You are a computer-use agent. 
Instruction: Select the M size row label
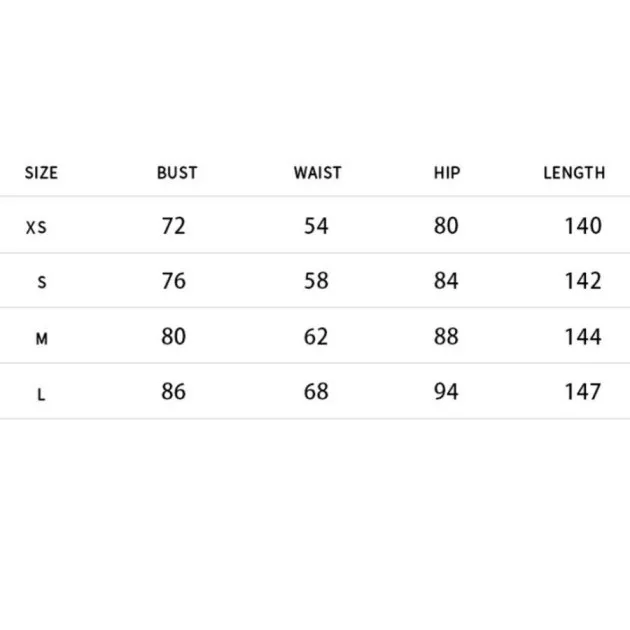pos(42,339)
